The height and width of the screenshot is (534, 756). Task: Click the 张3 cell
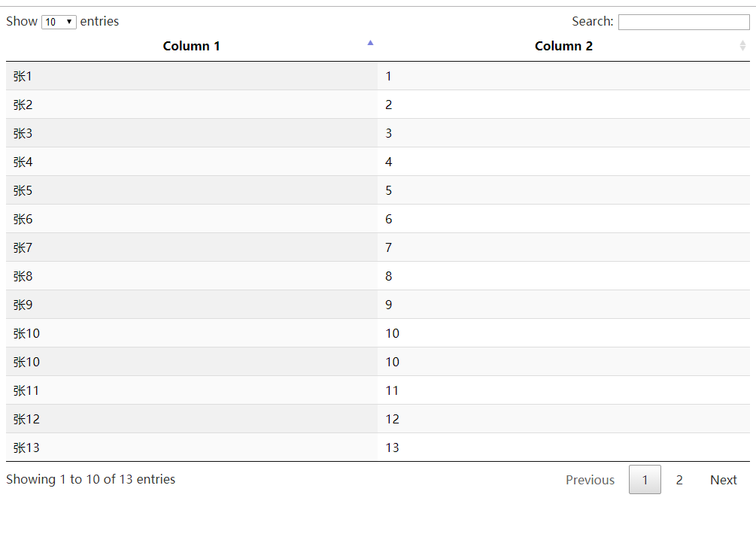click(23, 133)
